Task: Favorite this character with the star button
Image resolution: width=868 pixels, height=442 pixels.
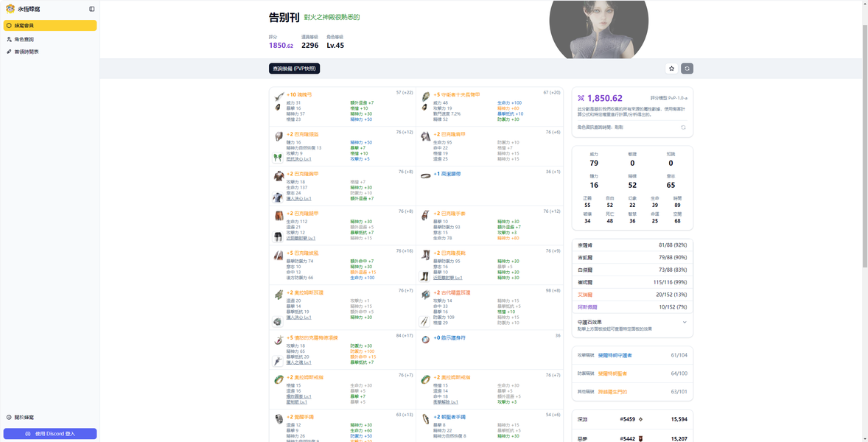Action: pyautogui.click(x=671, y=69)
